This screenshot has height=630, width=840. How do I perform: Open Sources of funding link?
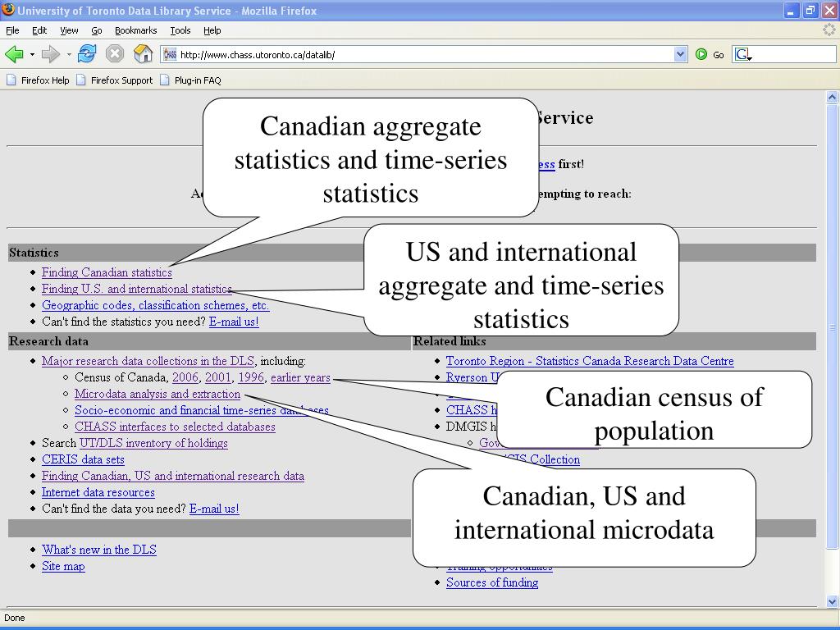(492, 582)
